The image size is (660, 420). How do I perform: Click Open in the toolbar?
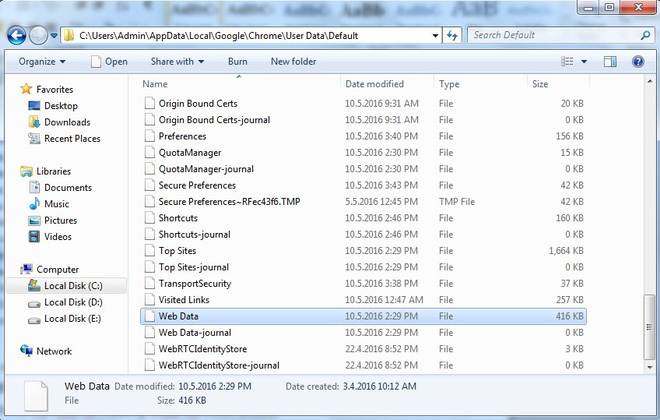pos(109,62)
